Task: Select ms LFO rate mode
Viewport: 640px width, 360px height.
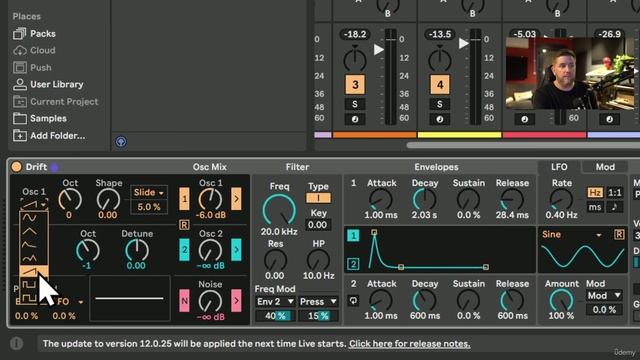Action: (x=595, y=207)
